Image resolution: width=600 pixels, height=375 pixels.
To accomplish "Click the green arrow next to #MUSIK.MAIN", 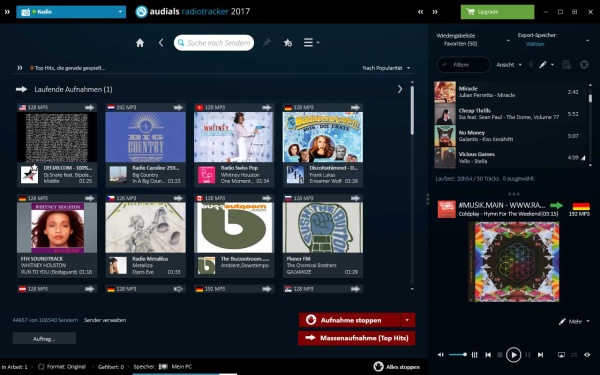I will point(556,205).
